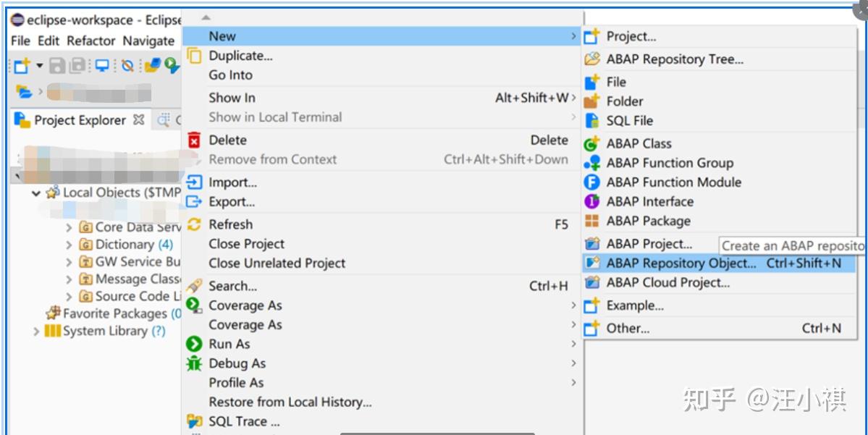Open the Refactor menu

coord(91,41)
